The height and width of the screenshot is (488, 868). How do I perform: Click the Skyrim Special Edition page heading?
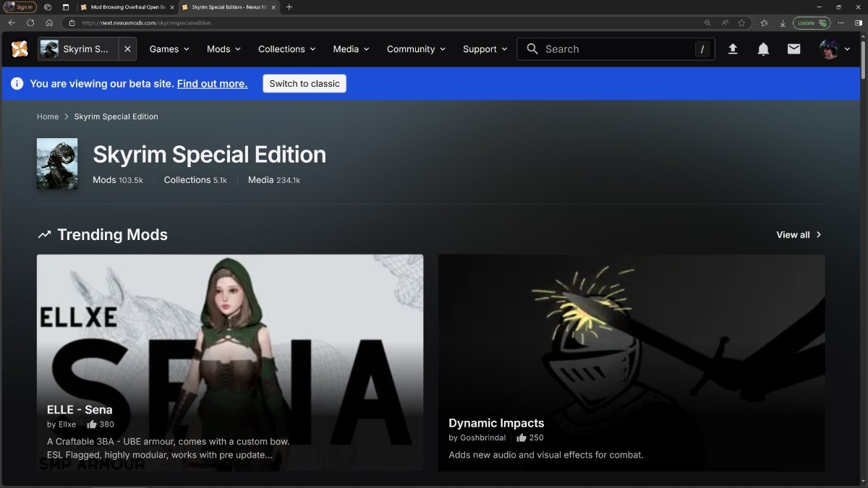pyautogui.click(x=210, y=155)
